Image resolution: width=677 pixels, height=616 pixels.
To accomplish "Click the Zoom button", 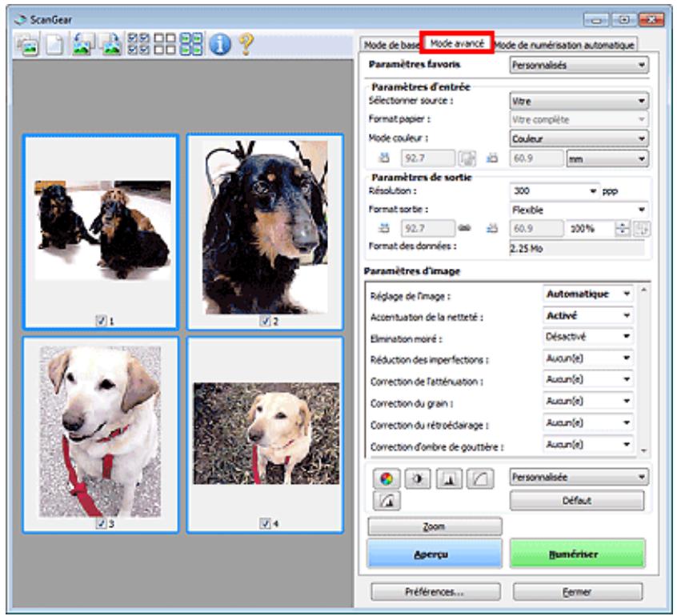I will [x=435, y=526].
